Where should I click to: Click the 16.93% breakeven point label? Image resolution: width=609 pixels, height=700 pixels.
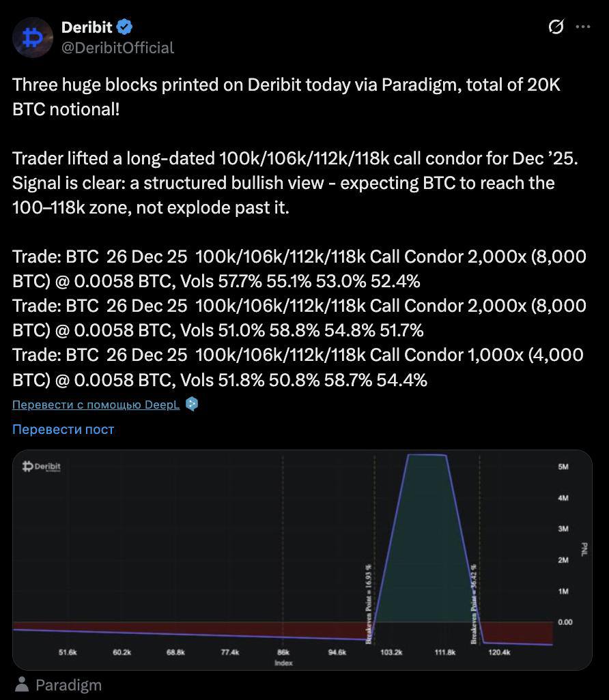369,604
